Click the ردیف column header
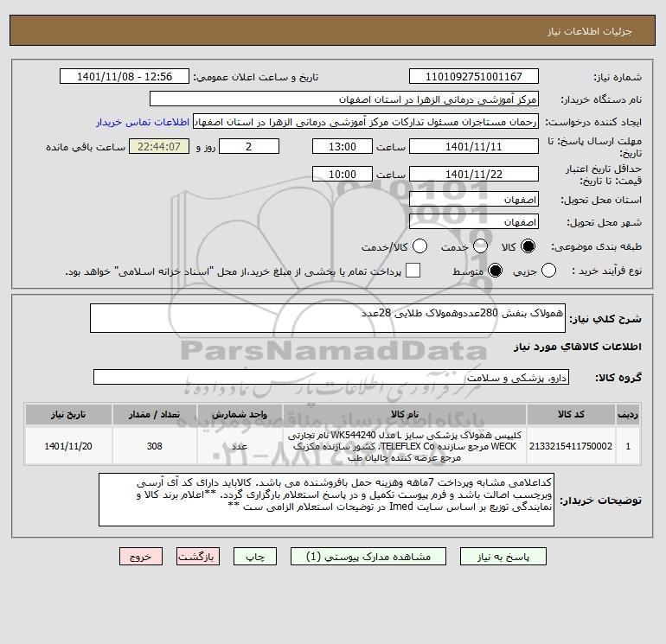The image size is (666, 644). (628, 414)
